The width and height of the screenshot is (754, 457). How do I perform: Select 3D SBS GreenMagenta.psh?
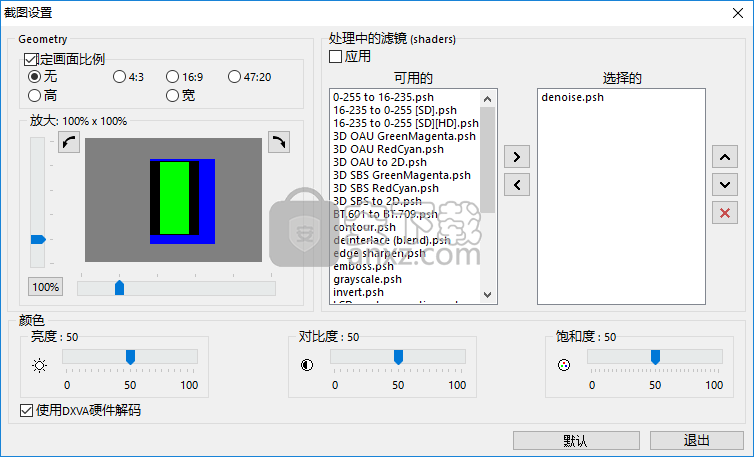[402, 175]
